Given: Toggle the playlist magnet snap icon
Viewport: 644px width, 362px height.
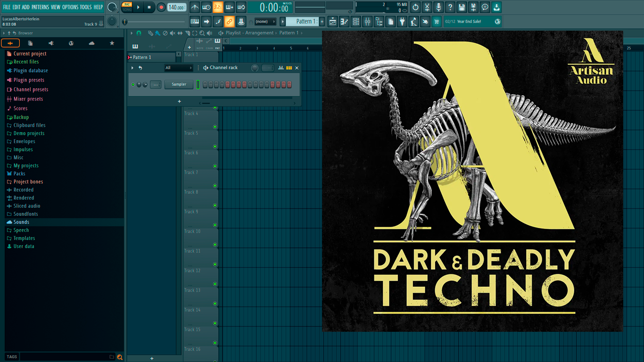Looking at the screenshot, I should coord(139,33).
